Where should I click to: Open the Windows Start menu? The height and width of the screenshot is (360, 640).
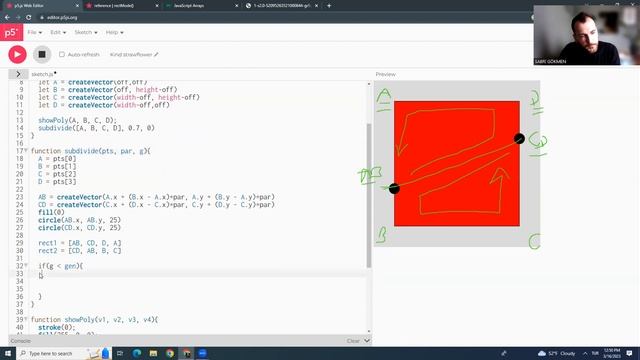pyautogui.click(x=8, y=353)
